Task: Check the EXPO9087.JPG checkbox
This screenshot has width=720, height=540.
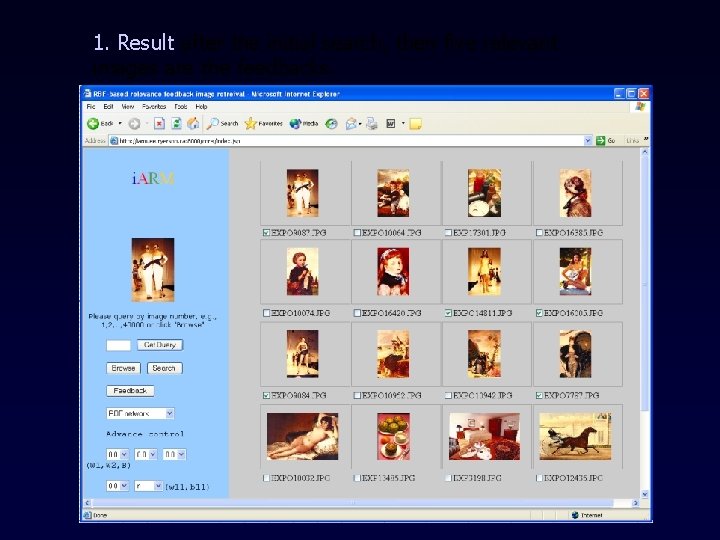Action: [266, 233]
